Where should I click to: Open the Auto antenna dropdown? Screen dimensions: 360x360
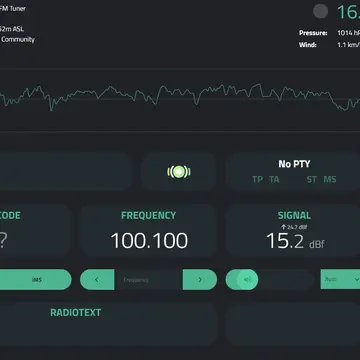coord(340,279)
